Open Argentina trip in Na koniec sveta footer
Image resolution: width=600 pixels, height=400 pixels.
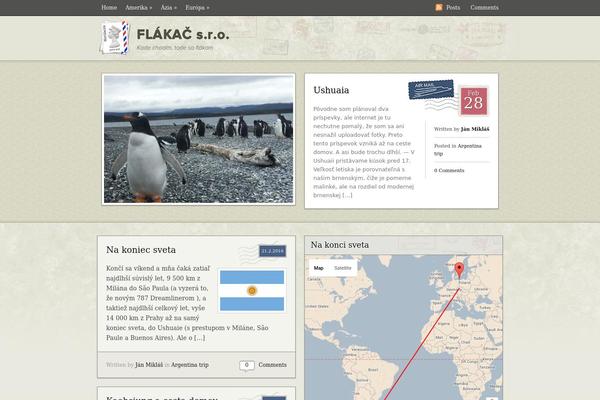(x=190, y=365)
